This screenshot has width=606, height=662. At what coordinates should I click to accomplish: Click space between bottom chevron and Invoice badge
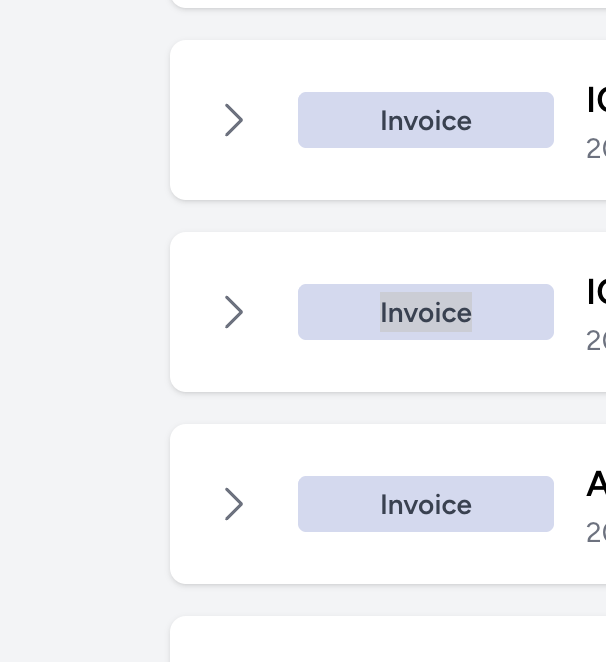click(x=272, y=504)
